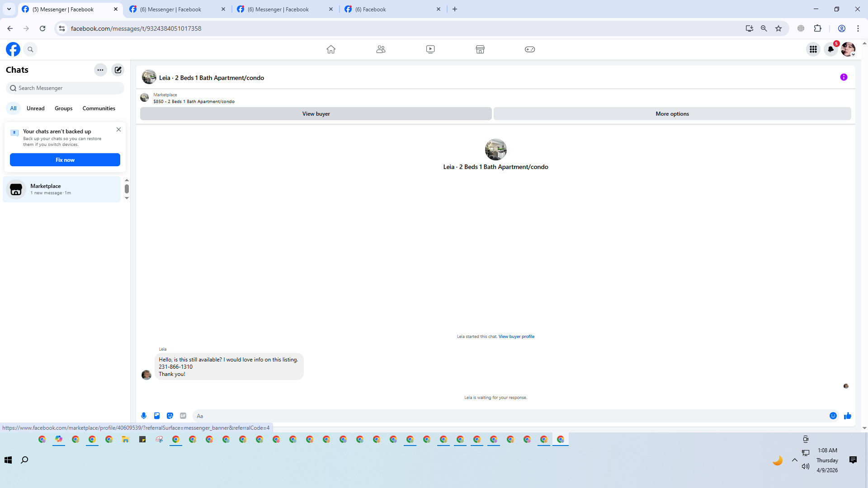Screen dimensions: 868x488
Task: Open the Facebook notifications bell
Action: (x=830, y=49)
